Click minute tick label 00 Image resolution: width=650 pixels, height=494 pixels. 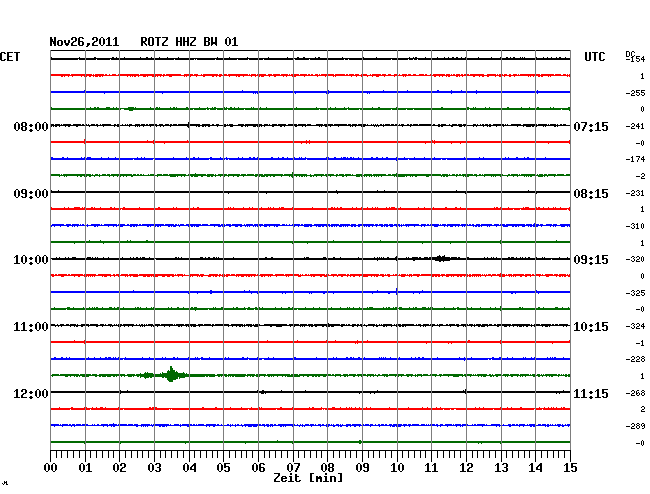(x=51, y=468)
